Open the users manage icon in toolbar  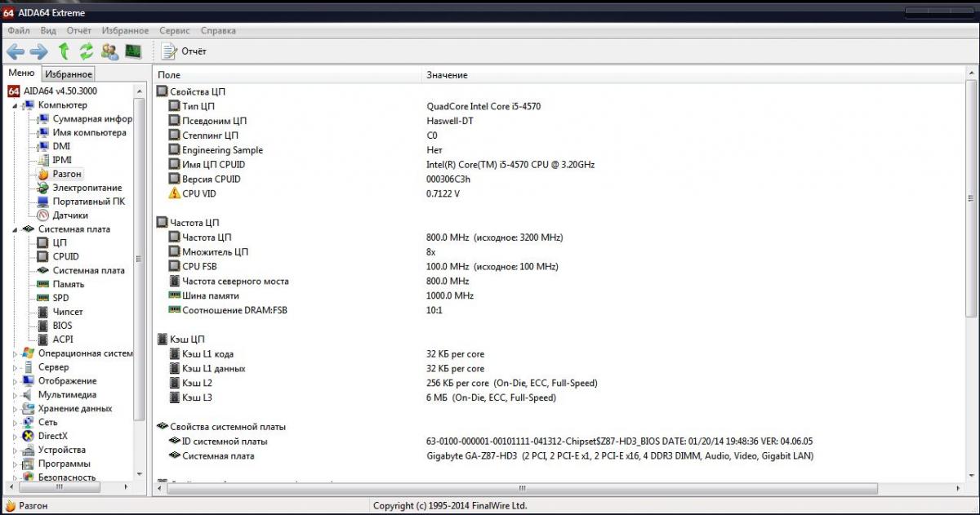(x=109, y=51)
